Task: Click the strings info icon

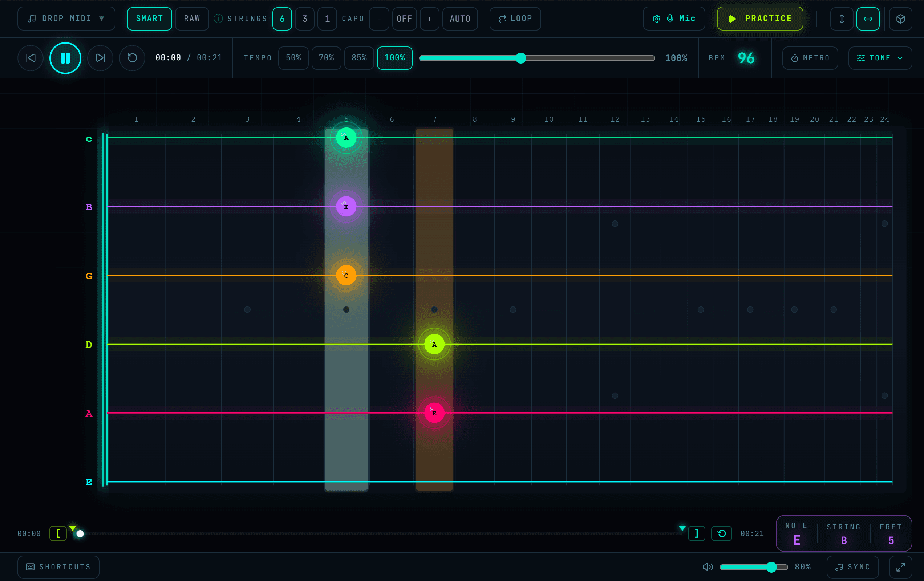Action: [x=218, y=19]
